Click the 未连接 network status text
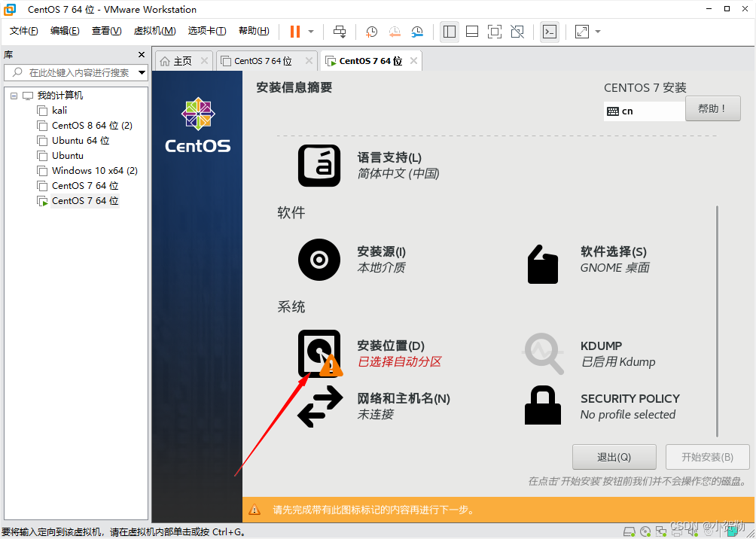The height and width of the screenshot is (539, 756). (376, 415)
